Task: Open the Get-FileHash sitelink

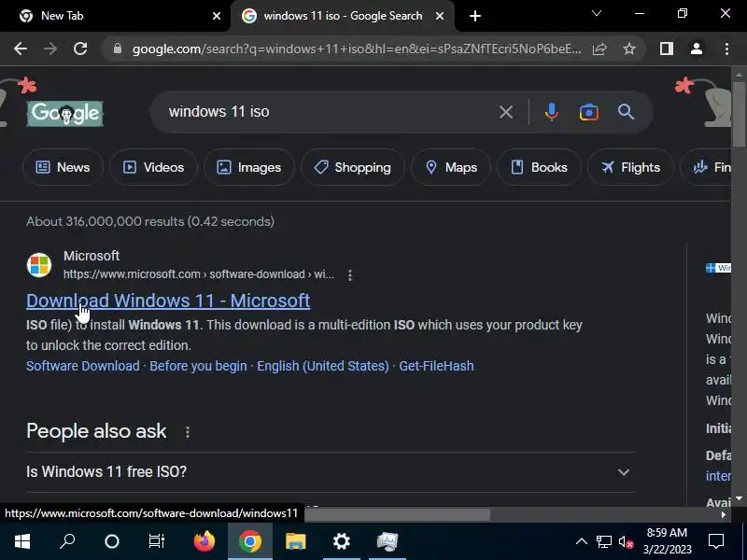Action: coord(436,366)
